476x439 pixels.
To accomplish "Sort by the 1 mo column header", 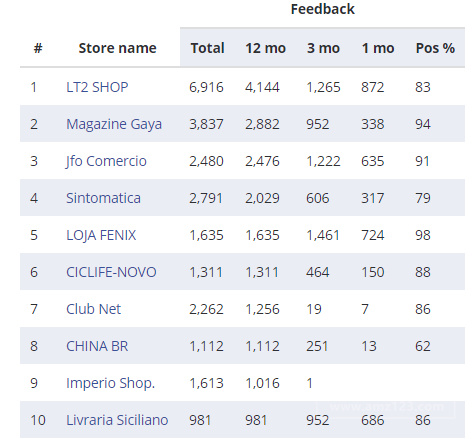I will point(378,48).
